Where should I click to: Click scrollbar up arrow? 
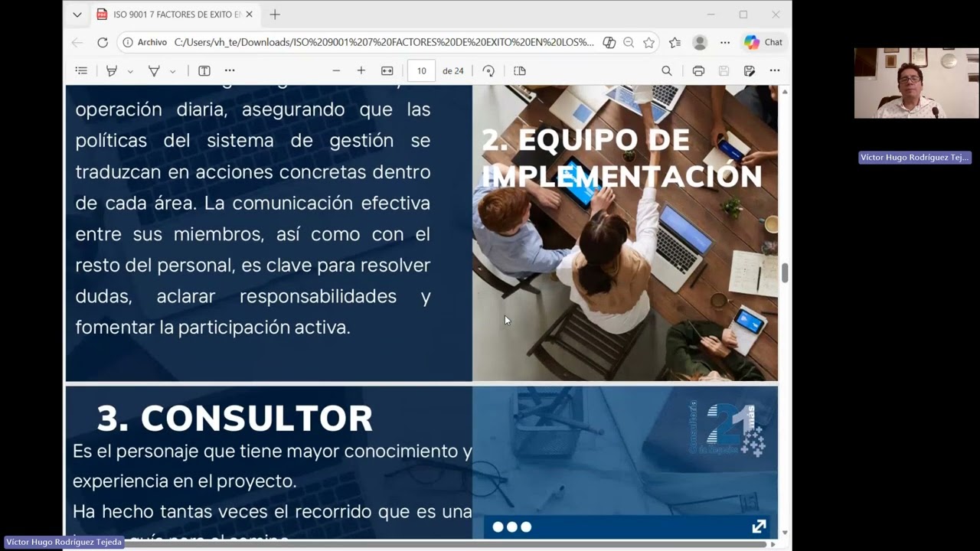click(785, 92)
